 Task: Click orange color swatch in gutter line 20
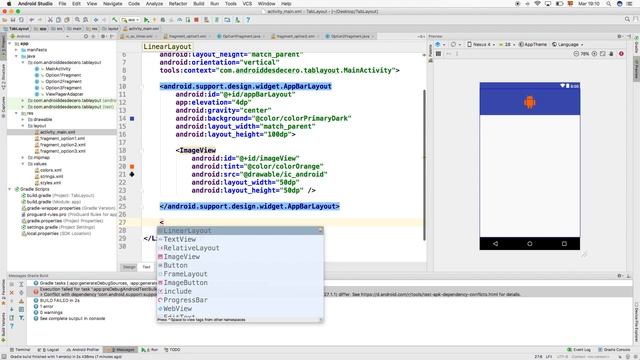pyautogui.click(x=132, y=167)
